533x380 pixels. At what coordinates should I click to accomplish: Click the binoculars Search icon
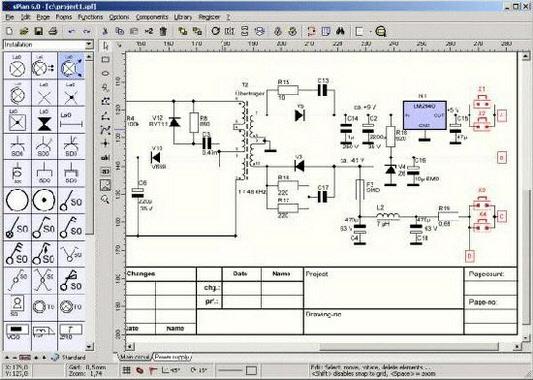tap(341, 31)
